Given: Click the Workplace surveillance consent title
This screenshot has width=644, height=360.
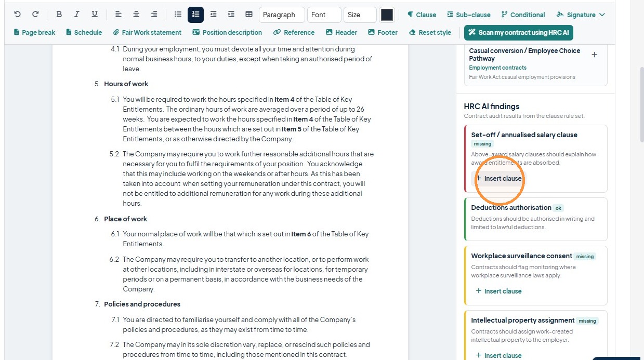Looking at the screenshot, I should [x=522, y=256].
